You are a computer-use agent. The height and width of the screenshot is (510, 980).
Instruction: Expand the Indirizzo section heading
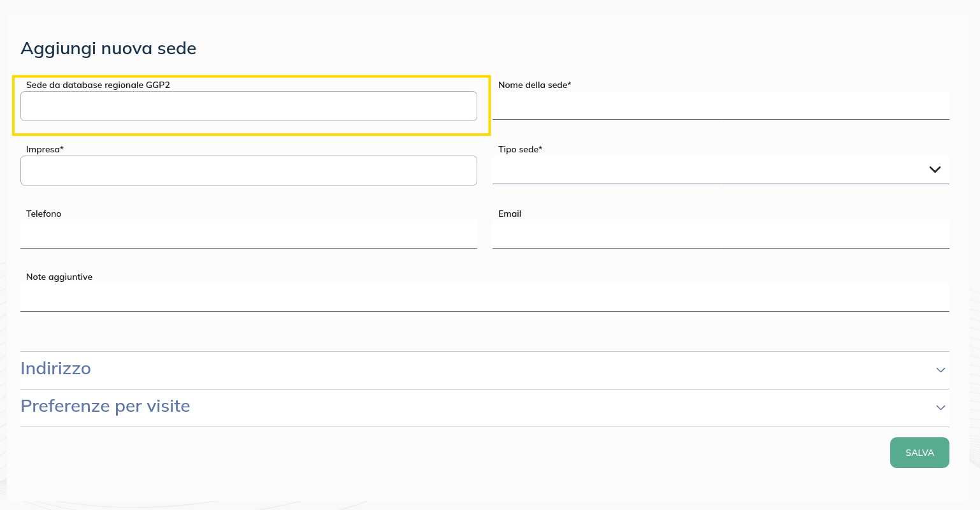(56, 369)
